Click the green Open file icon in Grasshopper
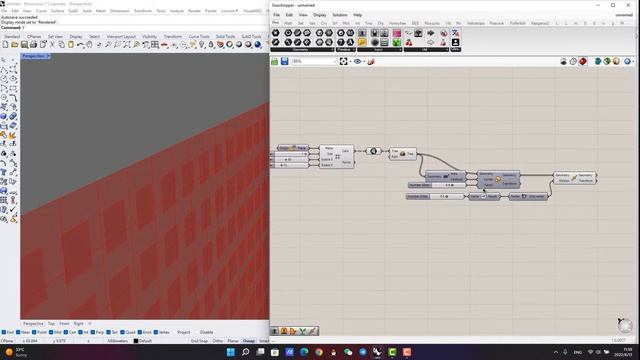This screenshot has width=640, height=360. pyautogui.click(x=275, y=61)
